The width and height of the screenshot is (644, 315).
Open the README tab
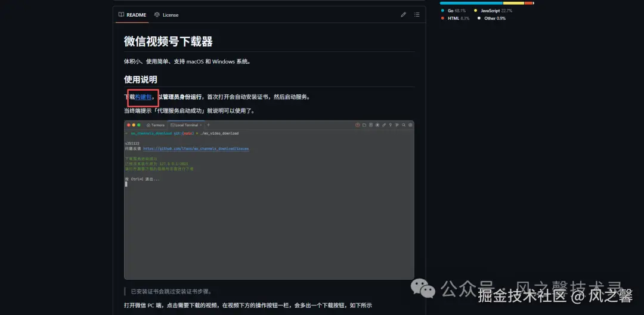132,15
